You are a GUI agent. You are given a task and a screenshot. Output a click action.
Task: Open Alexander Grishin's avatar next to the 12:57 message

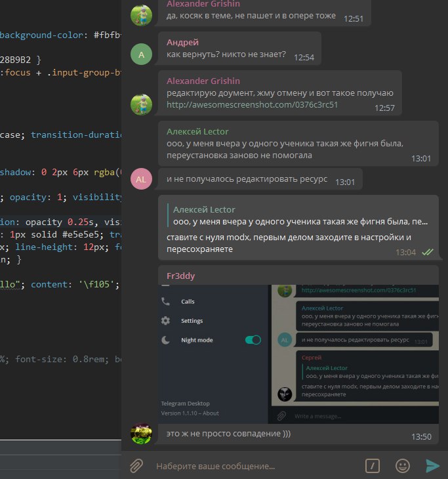pyautogui.click(x=142, y=104)
